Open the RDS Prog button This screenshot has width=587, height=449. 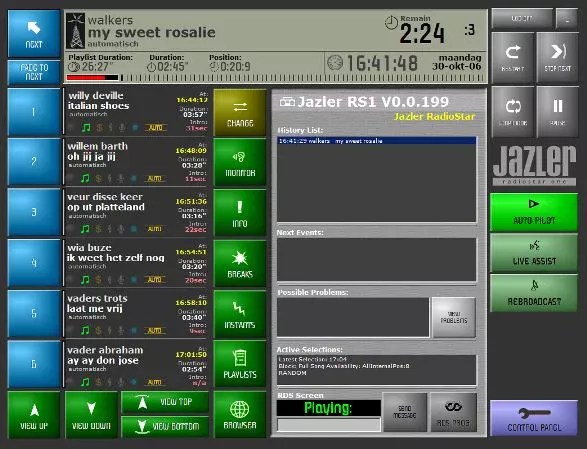tap(453, 412)
